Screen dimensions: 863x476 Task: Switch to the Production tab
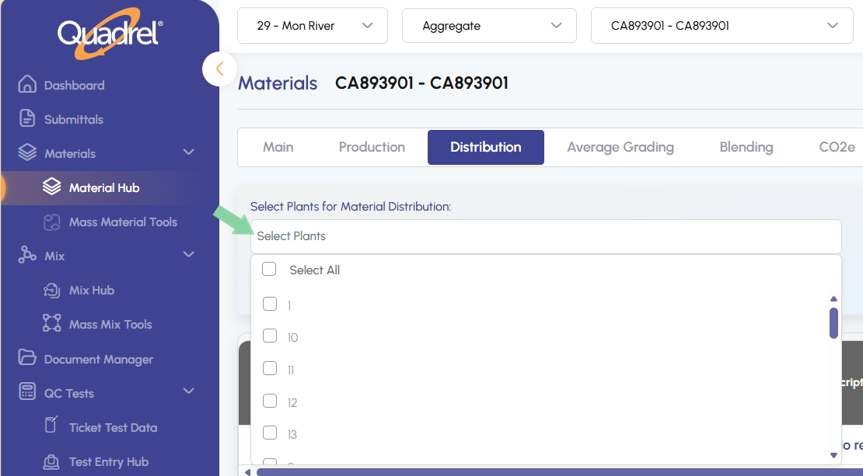point(371,147)
